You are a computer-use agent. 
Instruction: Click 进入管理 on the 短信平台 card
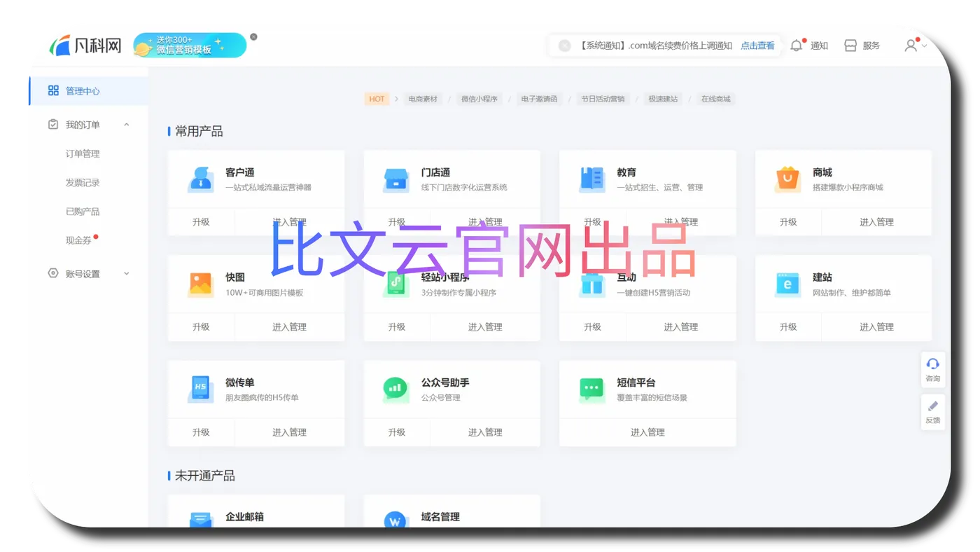(647, 432)
